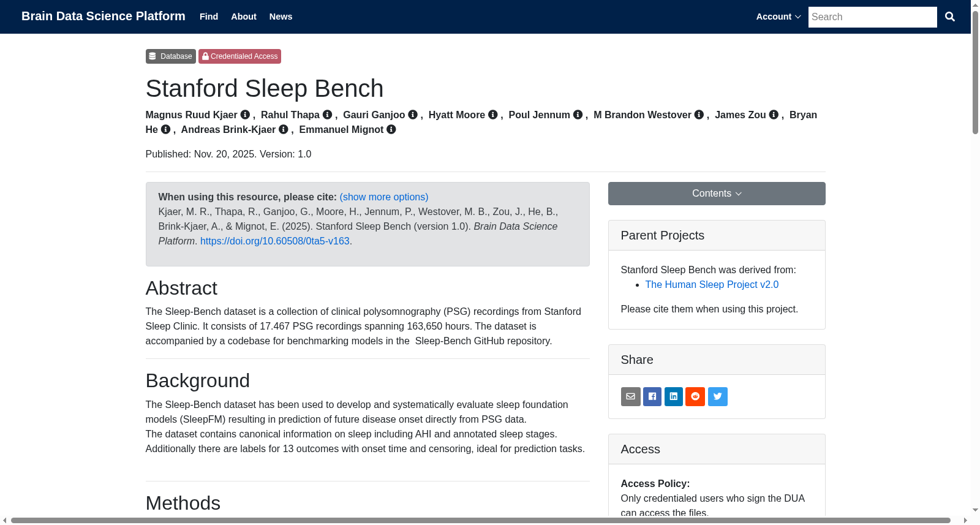The image size is (980, 525).
Task: Share on Twitter
Action: coord(718,396)
